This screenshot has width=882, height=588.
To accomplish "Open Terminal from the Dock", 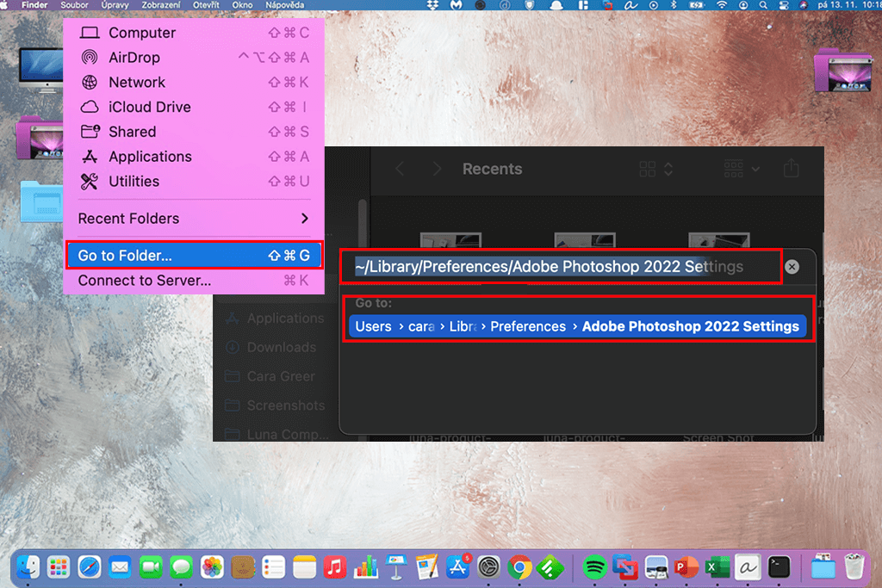I will (x=779, y=567).
